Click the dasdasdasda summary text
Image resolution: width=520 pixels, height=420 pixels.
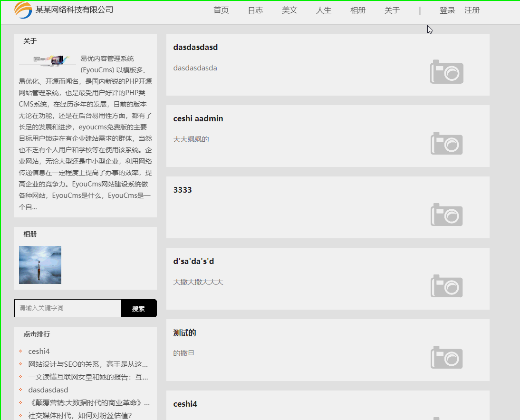(195, 68)
